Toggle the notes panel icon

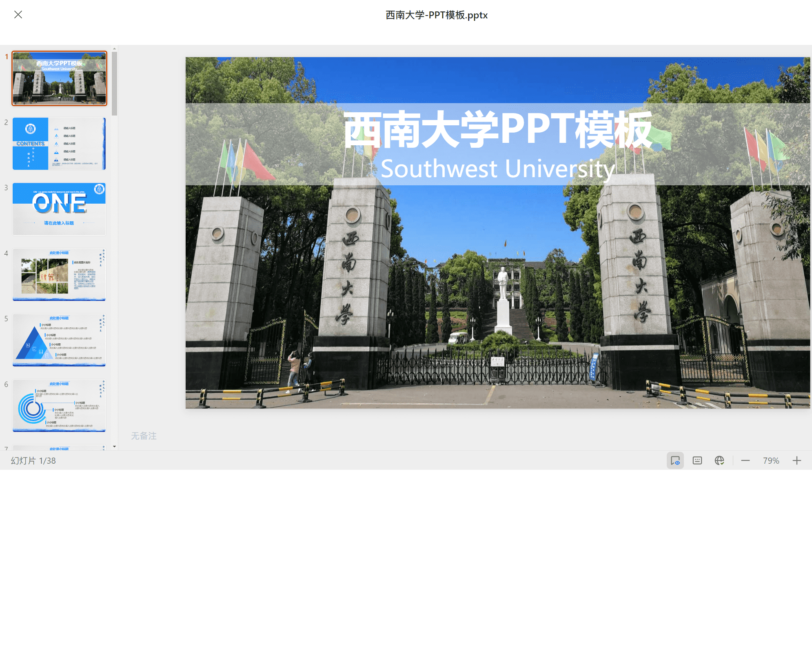point(697,460)
